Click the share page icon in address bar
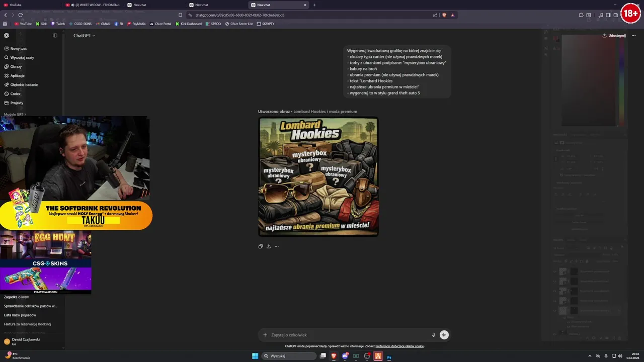Viewport: 644px width, 362px height. click(435, 15)
